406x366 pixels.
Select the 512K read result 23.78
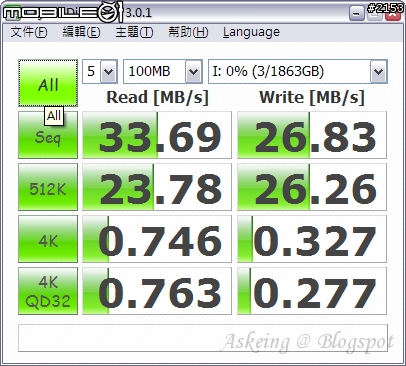(157, 187)
